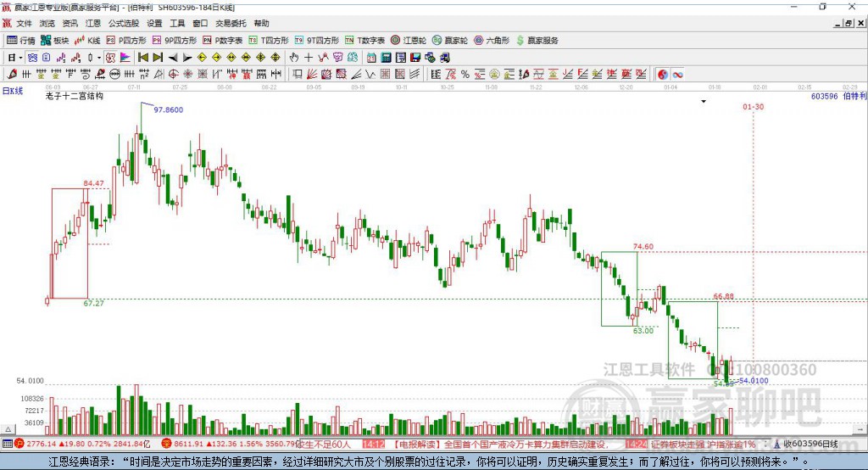868x470 pixels.
Task: Click the 证券板块走强 news ticker item
Action: click(x=703, y=444)
